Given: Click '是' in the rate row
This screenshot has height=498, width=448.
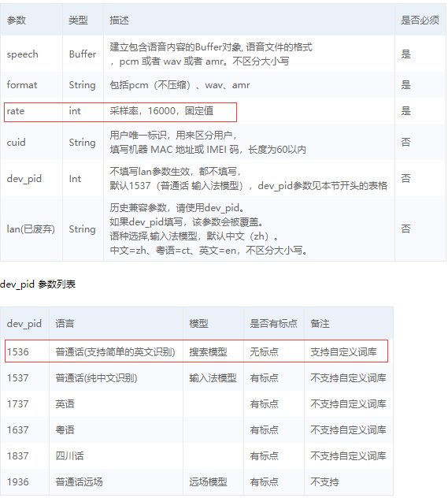Looking at the screenshot, I should [x=405, y=111].
